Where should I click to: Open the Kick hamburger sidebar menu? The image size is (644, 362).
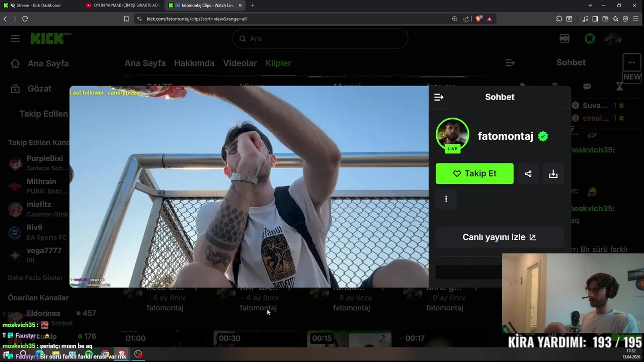pos(15,39)
